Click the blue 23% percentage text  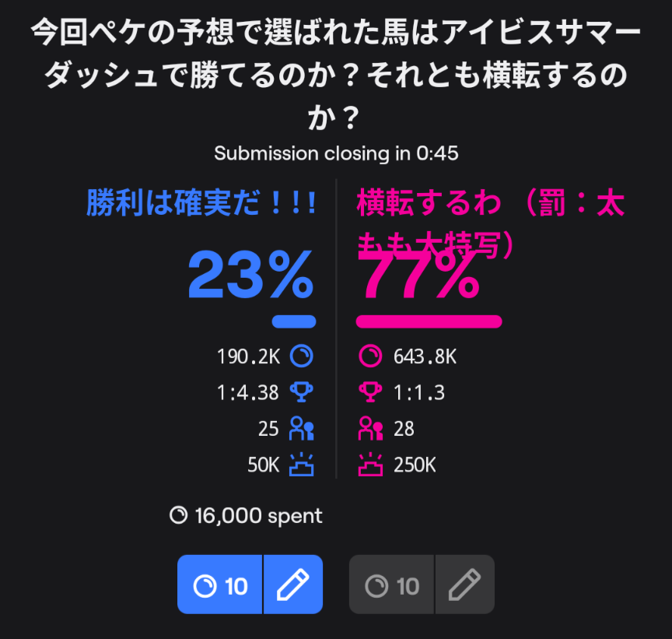tap(251, 276)
